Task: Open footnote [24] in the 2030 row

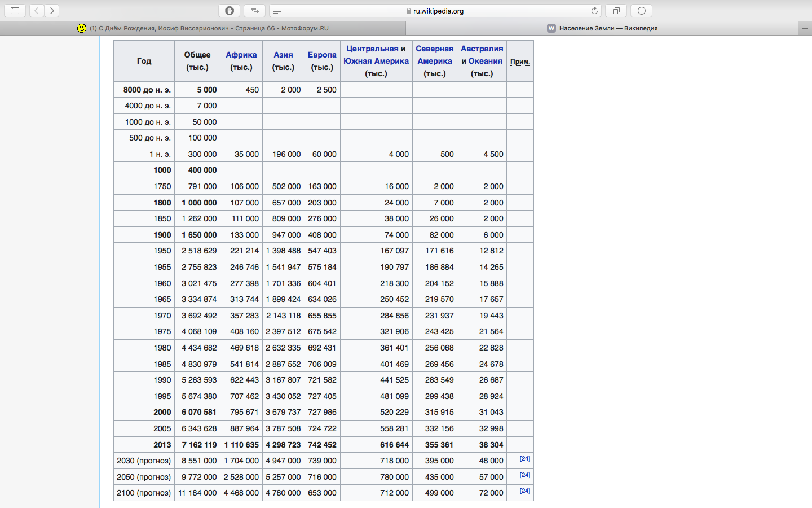Action: (x=525, y=459)
